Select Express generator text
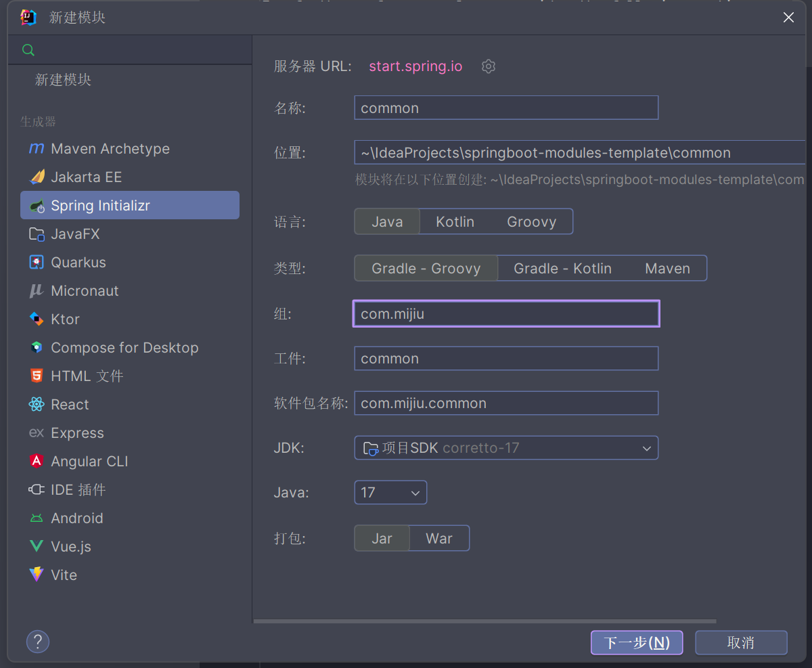 click(78, 433)
